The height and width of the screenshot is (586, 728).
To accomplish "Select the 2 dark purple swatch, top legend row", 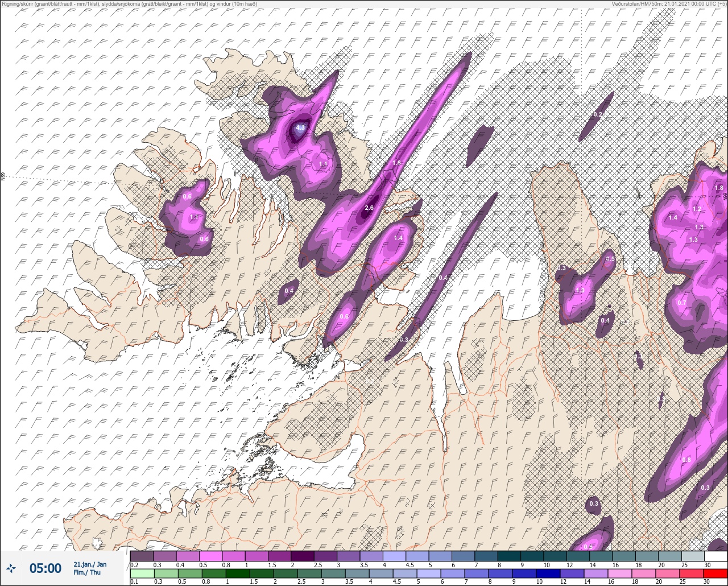I will click(x=302, y=555).
